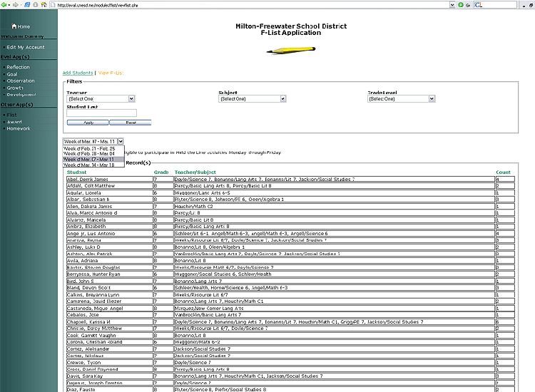Click student name Christie, Darcy Matthew
Viewport: 535px width, 392px height.
94,329
